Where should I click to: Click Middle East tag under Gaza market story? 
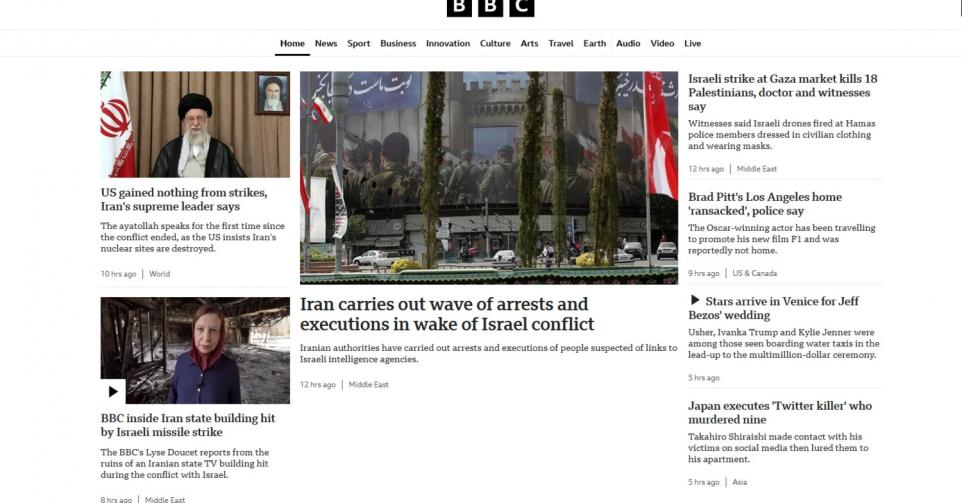point(756,169)
